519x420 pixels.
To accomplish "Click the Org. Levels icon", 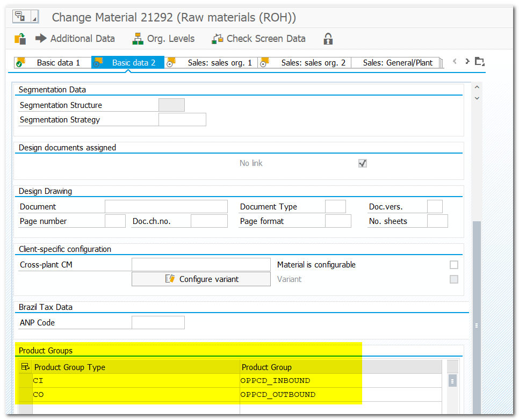I will point(137,38).
